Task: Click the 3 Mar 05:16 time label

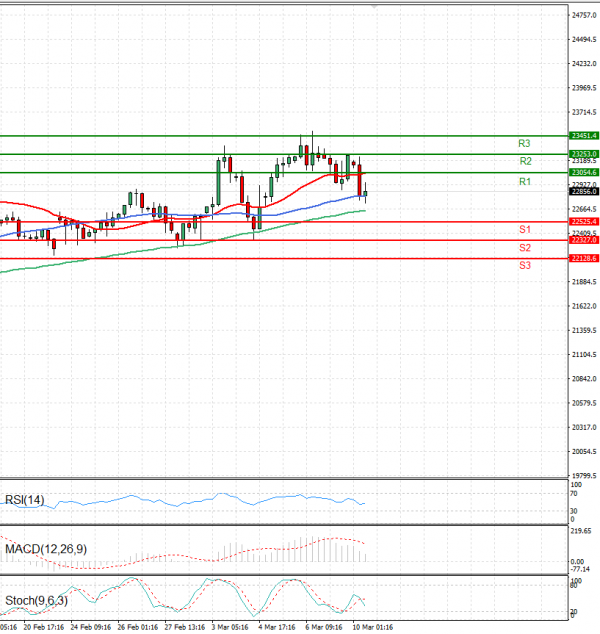Action: 229,628
